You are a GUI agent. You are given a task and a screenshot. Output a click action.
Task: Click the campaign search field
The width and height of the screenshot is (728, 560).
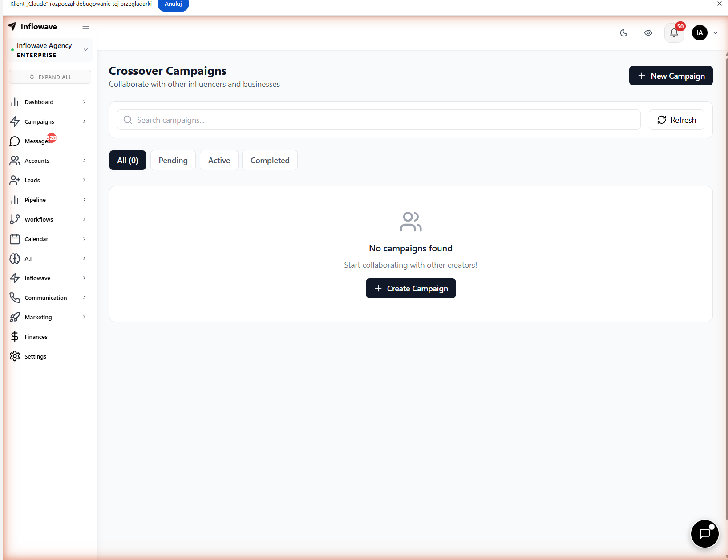point(378,120)
